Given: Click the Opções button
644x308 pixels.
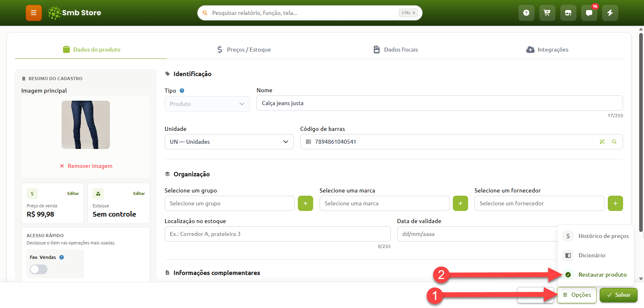Looking at the screenshot, I should tap(577, 295).
